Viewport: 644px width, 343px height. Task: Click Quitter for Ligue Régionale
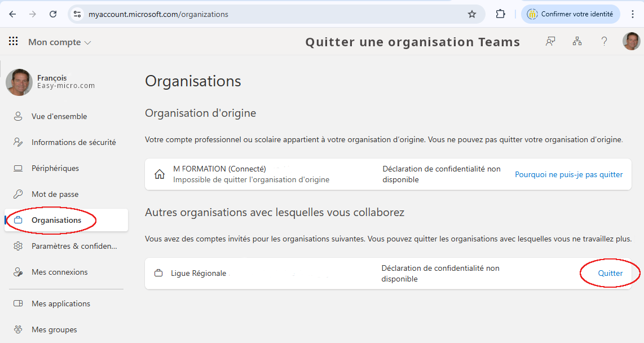click(610, 273)
